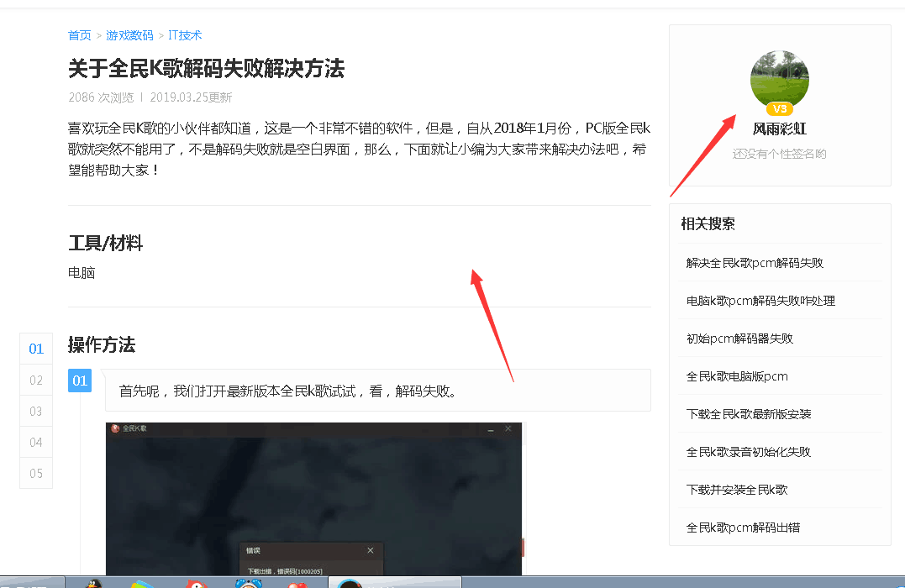905x588 pixels.
Task: Open the IT技术 breadcrumb link
Action: (185, 35)
